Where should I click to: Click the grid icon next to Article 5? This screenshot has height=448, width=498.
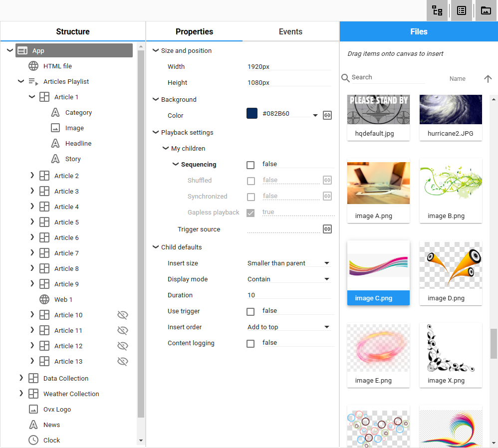point(44,222)
